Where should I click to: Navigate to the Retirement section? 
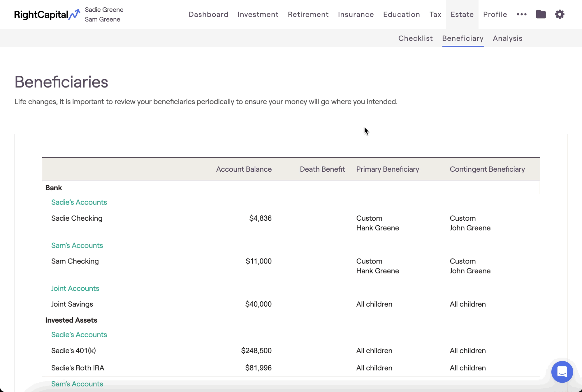[308, 14]
